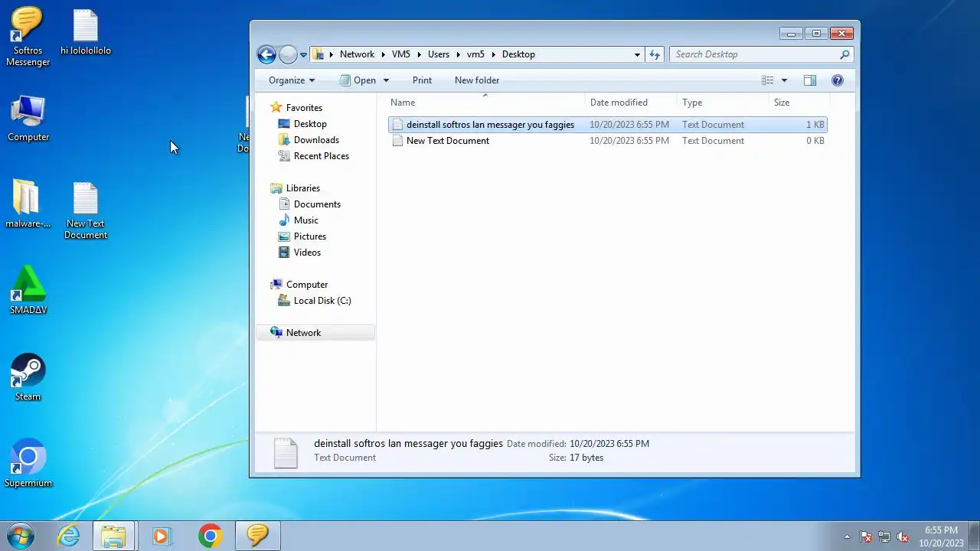Open the Windows Start menu

click(21, 536)
